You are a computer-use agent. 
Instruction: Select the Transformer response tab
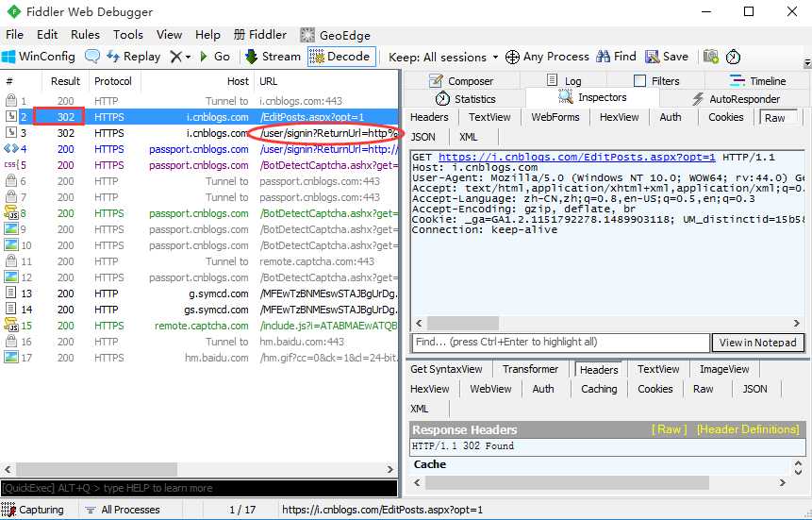[530, 369]
